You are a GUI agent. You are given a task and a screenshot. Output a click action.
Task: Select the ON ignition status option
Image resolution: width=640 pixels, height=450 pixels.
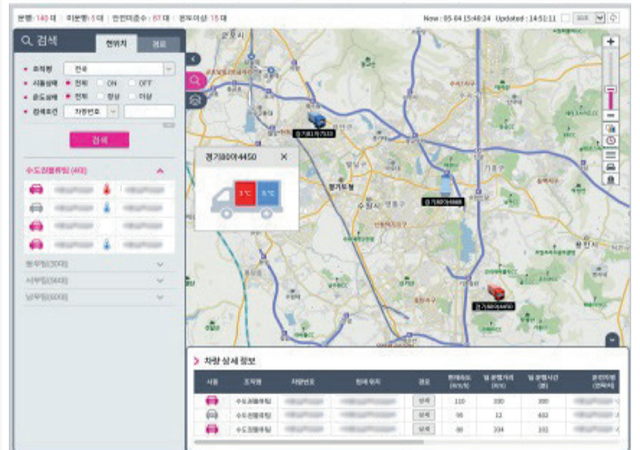102,82
